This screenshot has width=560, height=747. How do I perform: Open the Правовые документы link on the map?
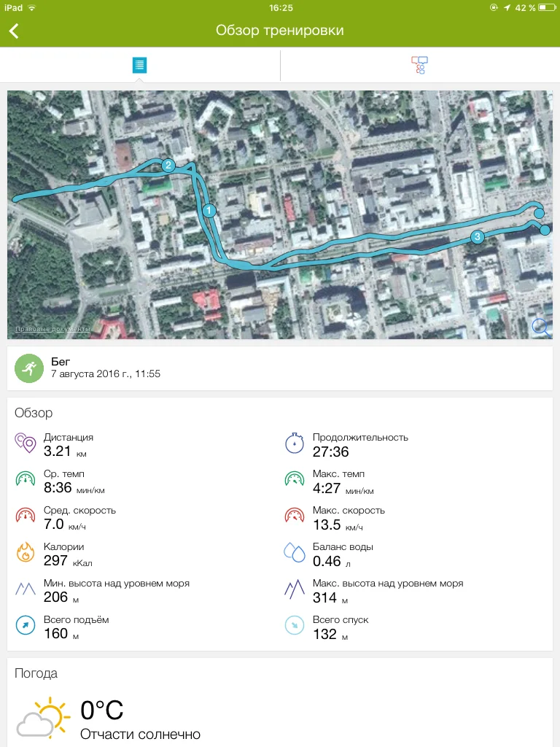tap(52, 329)
